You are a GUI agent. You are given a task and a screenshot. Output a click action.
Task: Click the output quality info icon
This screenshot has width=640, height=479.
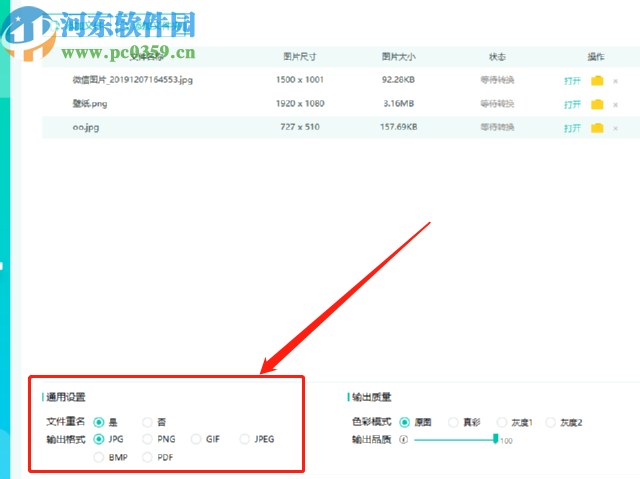[x=403, y=439]
